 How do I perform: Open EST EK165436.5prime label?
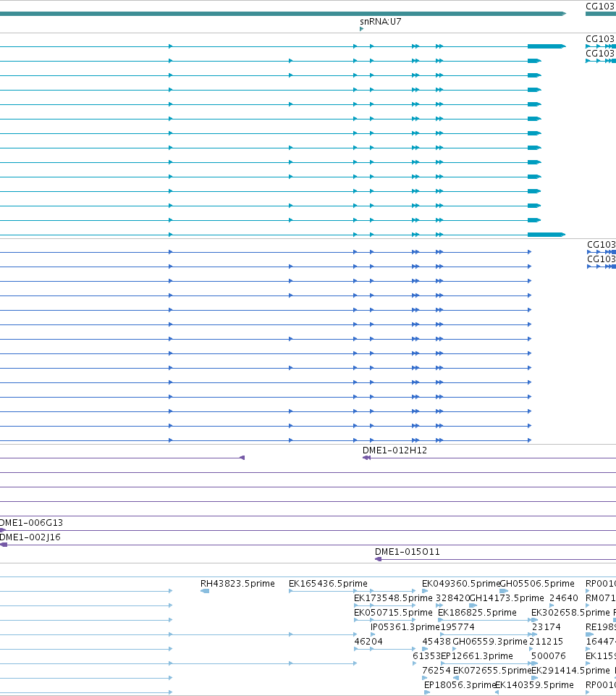pos(328,584)
